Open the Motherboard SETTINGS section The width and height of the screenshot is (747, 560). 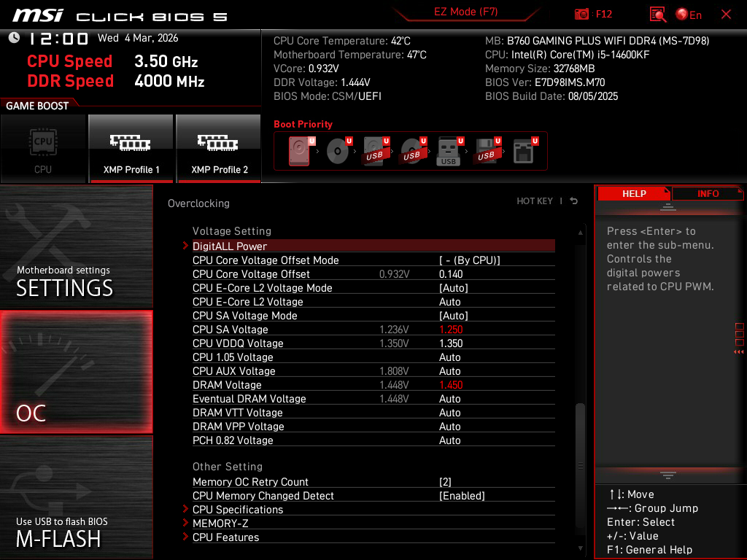[x=76, y=246]
